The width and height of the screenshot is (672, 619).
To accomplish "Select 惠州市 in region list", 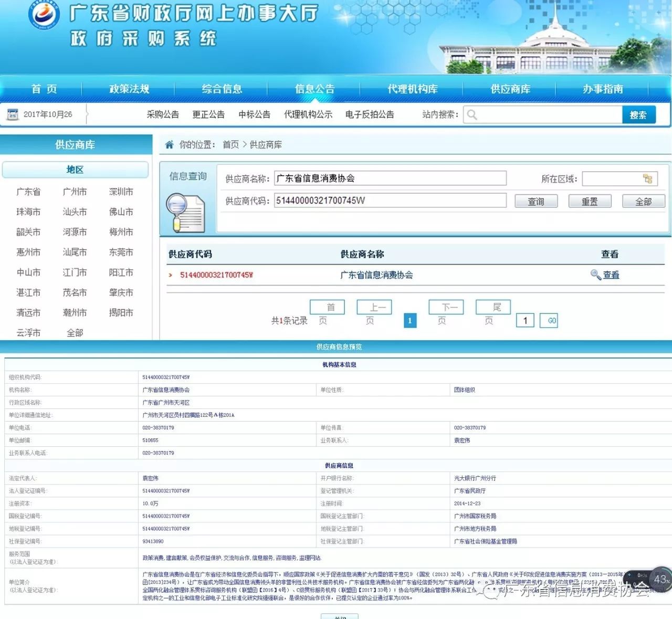I will [x=28, y=253].
